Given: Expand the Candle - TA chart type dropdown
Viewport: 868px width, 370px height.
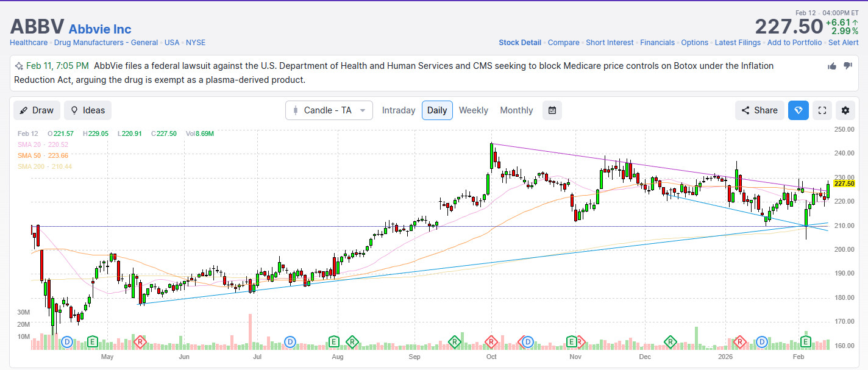Looking at the screenshot, I should pyautogui.click(x=329, y=110).
